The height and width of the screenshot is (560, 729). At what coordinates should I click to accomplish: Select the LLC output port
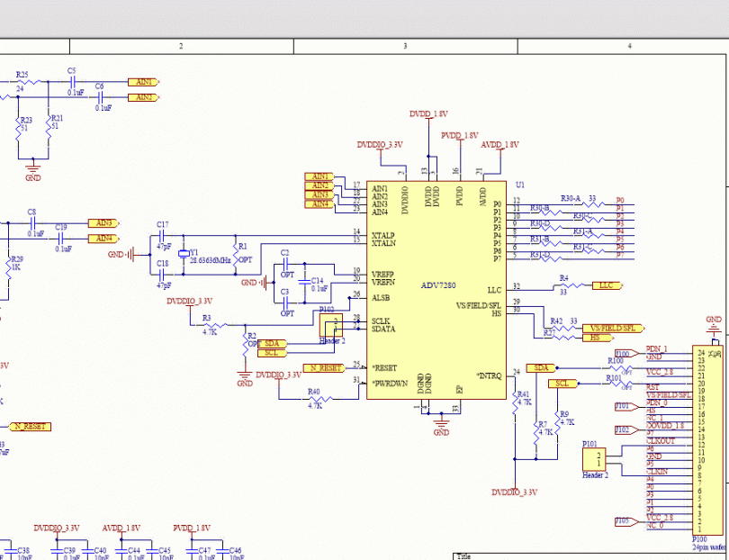click(x=607, y=285)
